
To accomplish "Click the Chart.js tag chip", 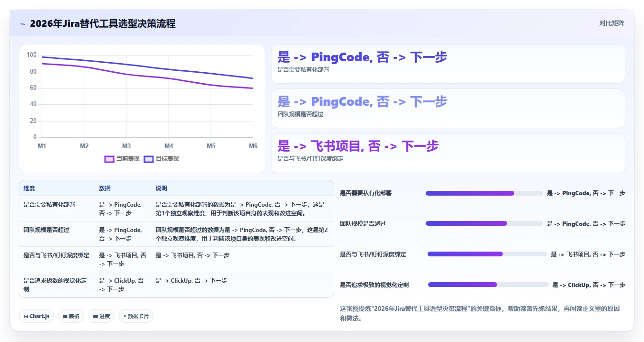I will [x=36, y=316].
